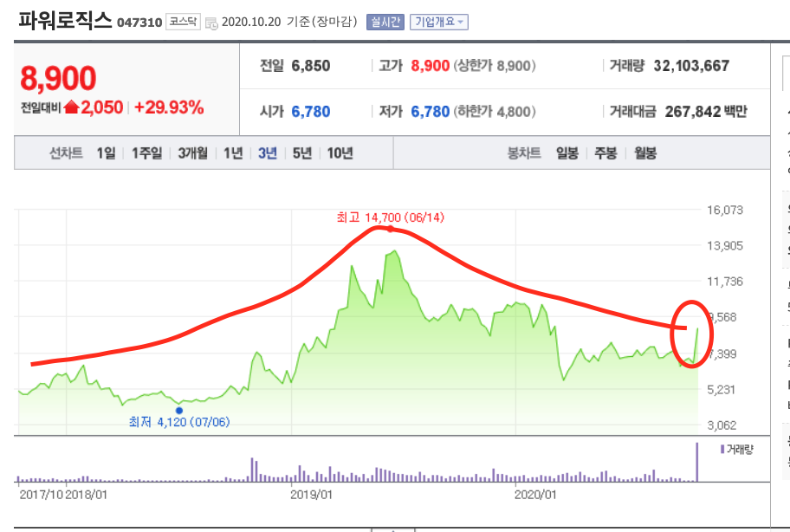Click the tall last volume bar
The width and height of the screenshot is (790, 532).
click(x=697, y=462)
